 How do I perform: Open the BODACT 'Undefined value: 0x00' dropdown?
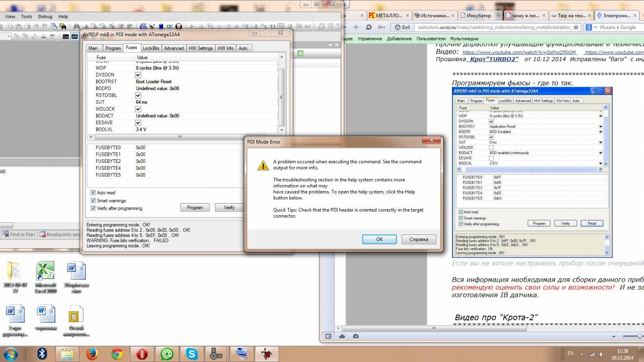pos(206,116)
